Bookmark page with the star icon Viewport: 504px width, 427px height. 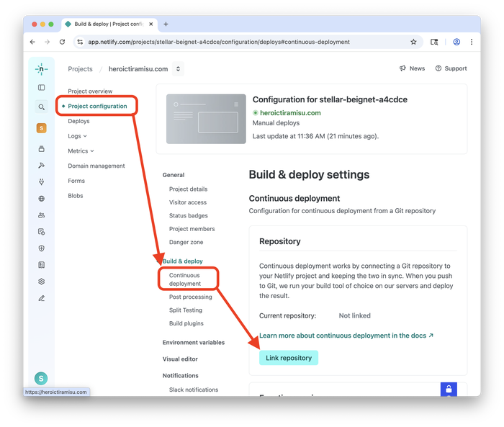[x=413, y=42]
